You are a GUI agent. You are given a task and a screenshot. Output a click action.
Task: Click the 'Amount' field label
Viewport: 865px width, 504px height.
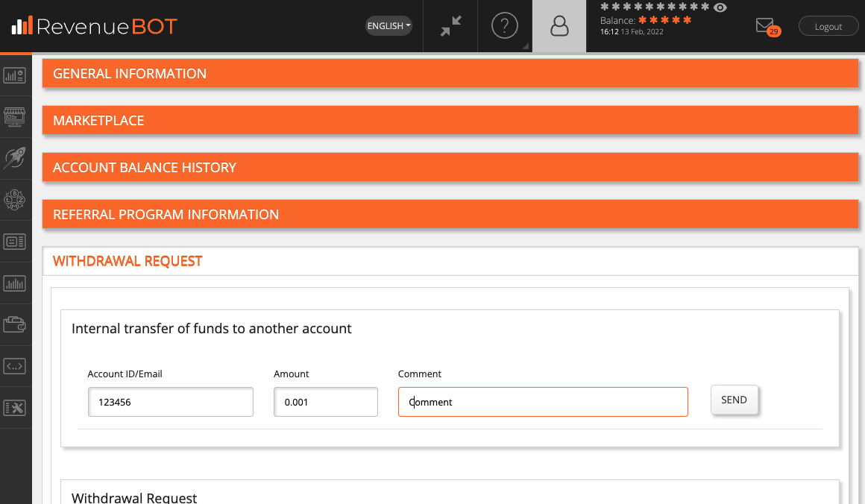pos(292,374)
